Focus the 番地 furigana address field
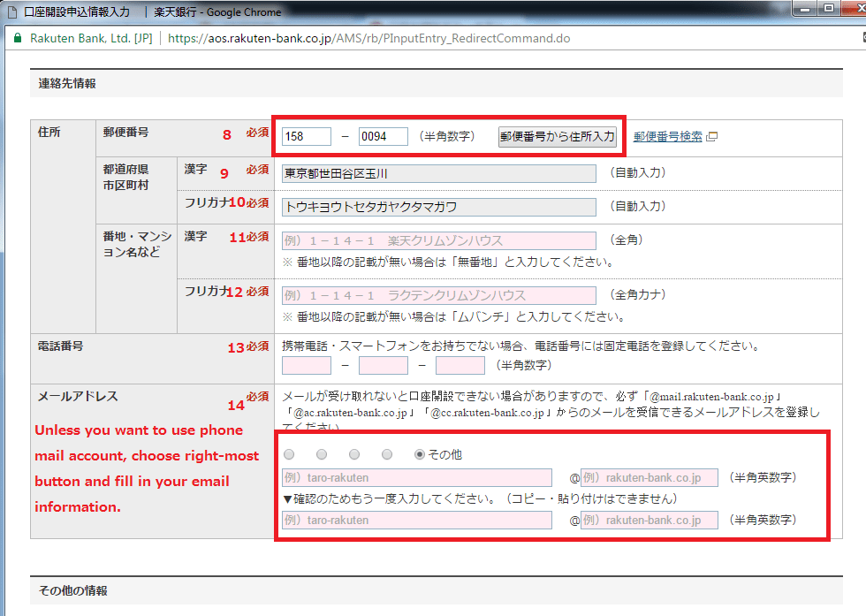Screen dimensions: 866x616 (438, 295)
